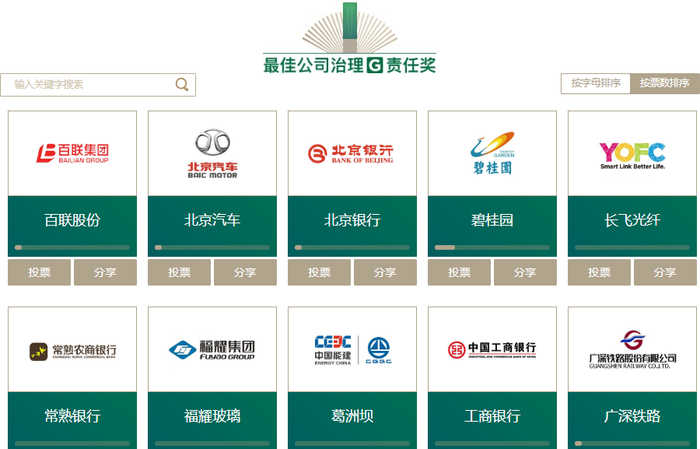Open the Bailian Group logo card
Viewport: 700px width, 449px height.
(72, 153)
